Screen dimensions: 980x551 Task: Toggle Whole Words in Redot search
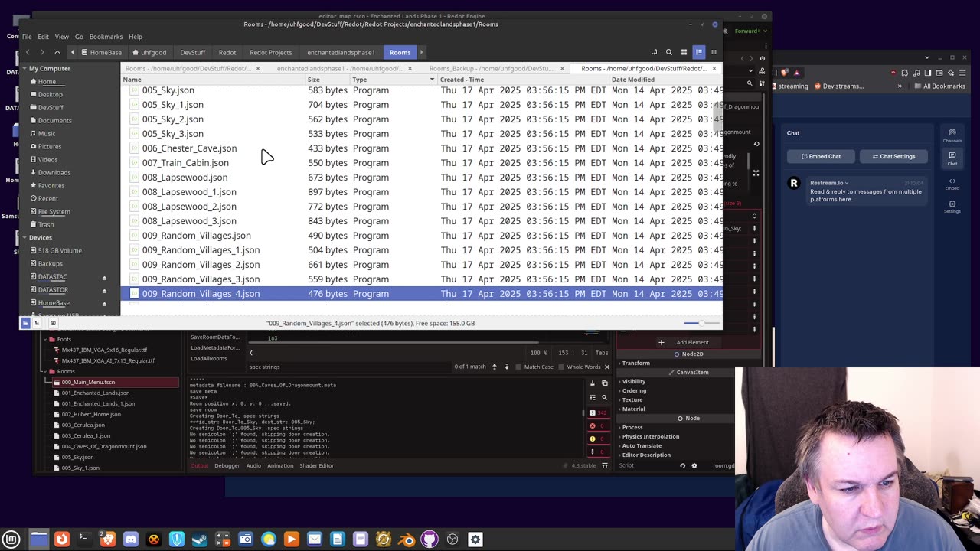point(579,367)
